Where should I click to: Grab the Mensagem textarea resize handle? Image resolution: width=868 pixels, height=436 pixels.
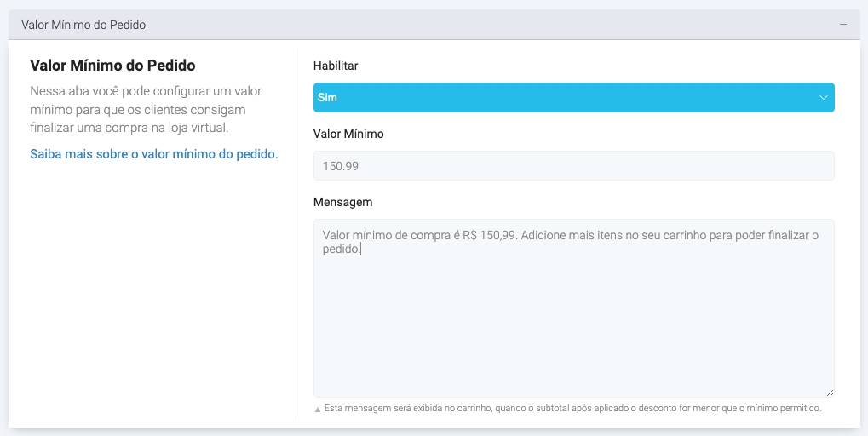pyautogui.click(x=829, y=392)
